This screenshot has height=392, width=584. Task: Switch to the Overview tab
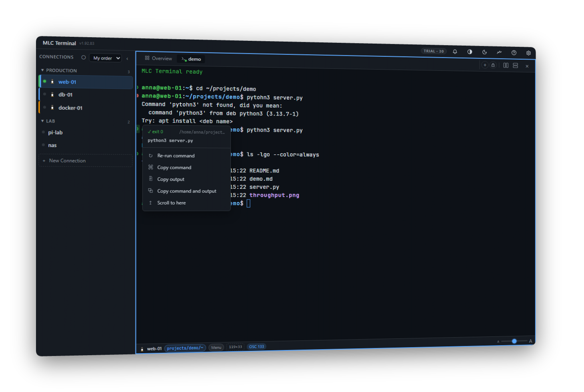pyautogui.click(x=158, y=58)
